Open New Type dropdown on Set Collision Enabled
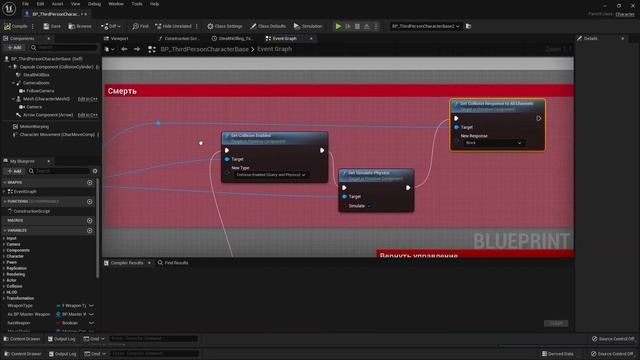Screen dimensions: 640x360 (x=270, y=175)
